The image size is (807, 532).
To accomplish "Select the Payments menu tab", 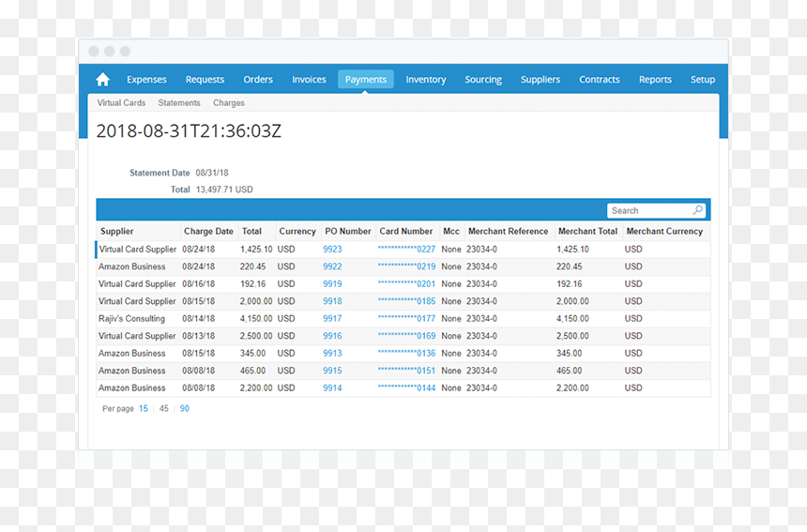I will (365, 79).
